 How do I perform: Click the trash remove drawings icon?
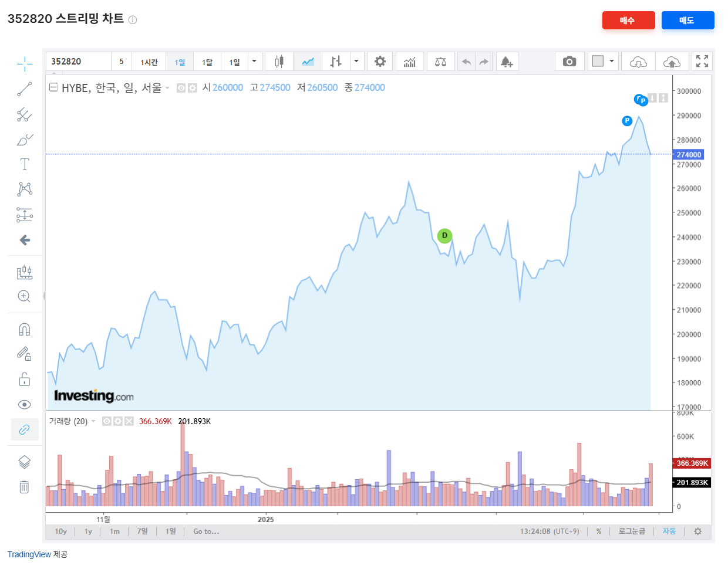24,487
